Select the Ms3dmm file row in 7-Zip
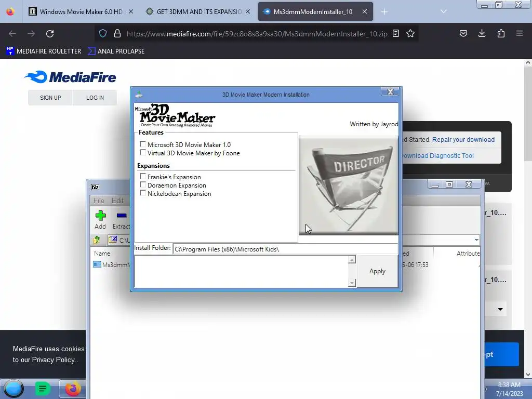Screen dimensions: 532x399 111,264
